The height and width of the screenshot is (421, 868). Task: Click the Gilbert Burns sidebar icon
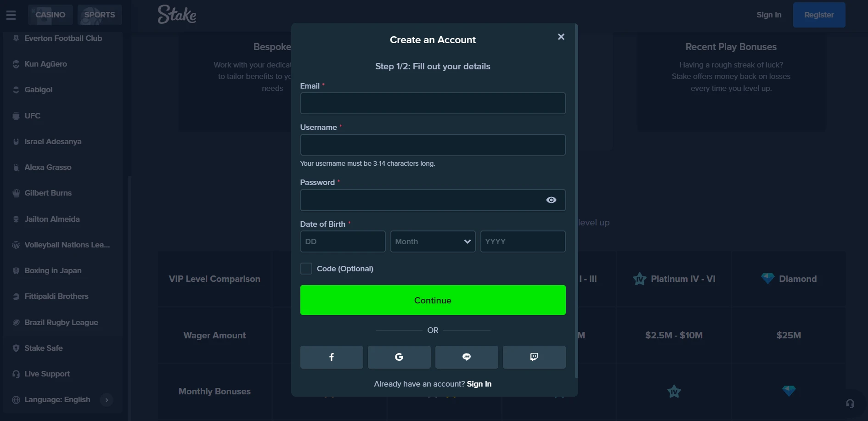(16, 193)
